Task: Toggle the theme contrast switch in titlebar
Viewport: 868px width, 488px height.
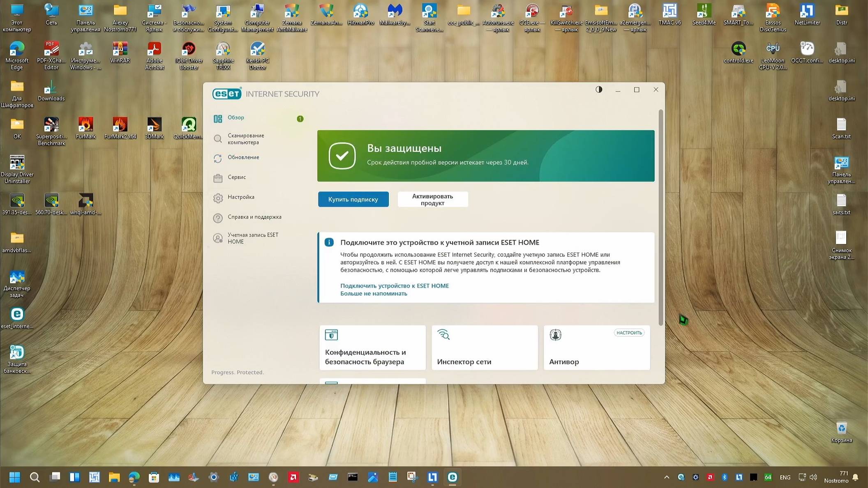Action: pos(599,90)
